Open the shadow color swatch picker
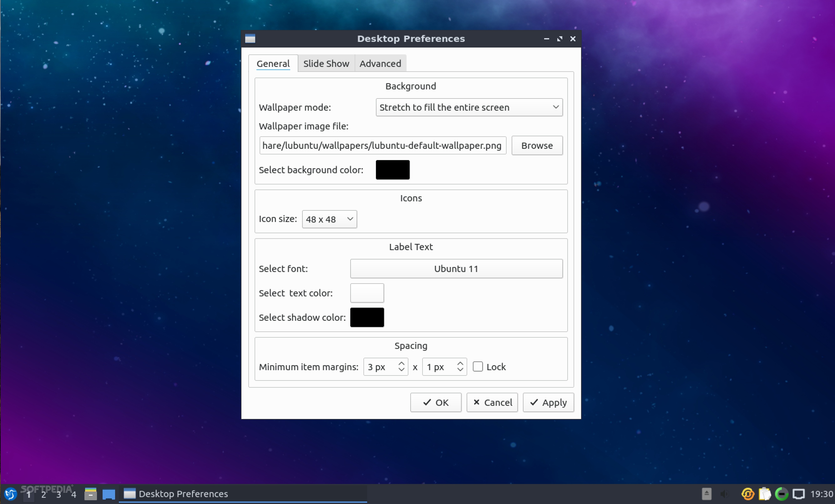 click(367, 317)
